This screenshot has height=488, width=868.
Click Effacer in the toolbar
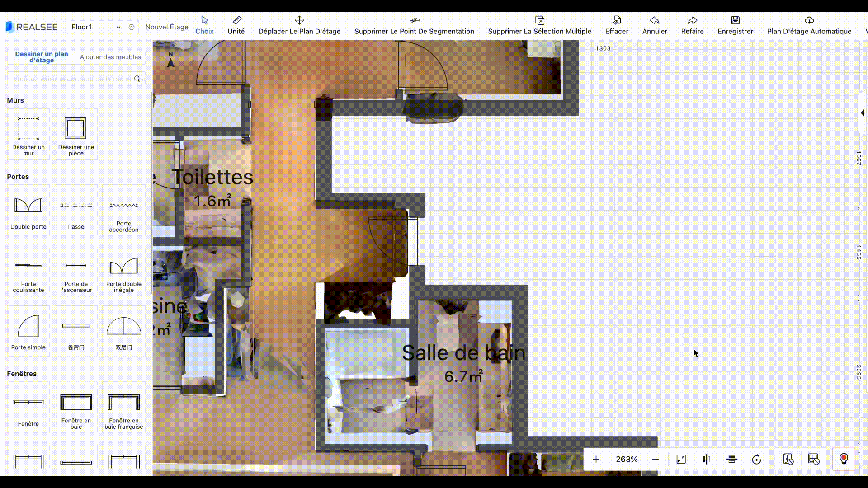coord(617,25)
